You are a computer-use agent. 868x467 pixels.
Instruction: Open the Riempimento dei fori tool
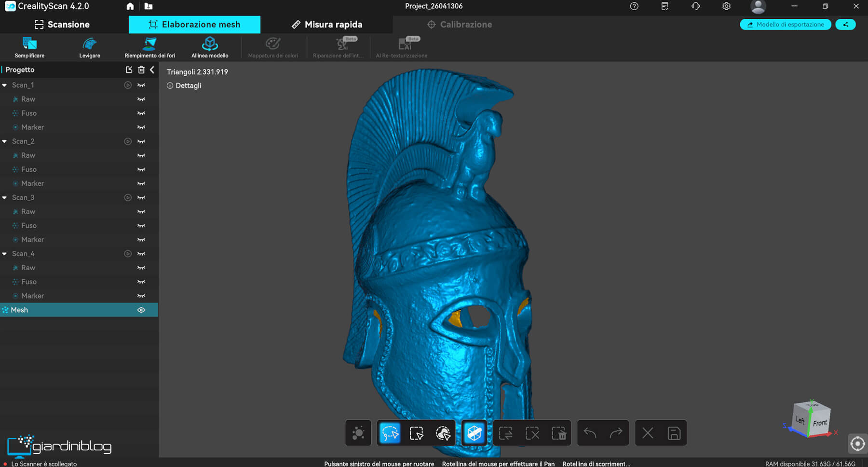click(x=150, y=47)
